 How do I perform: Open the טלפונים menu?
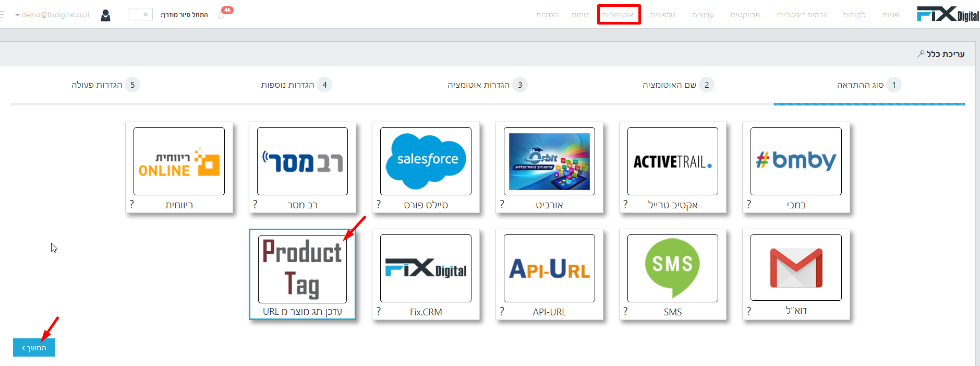[663, 15]
